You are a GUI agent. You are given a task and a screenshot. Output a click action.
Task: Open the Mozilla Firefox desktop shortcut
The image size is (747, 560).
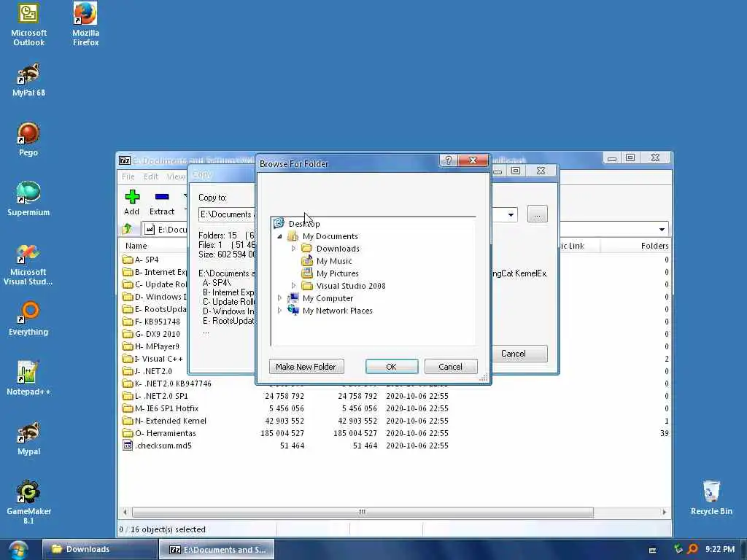pos(86,24)
